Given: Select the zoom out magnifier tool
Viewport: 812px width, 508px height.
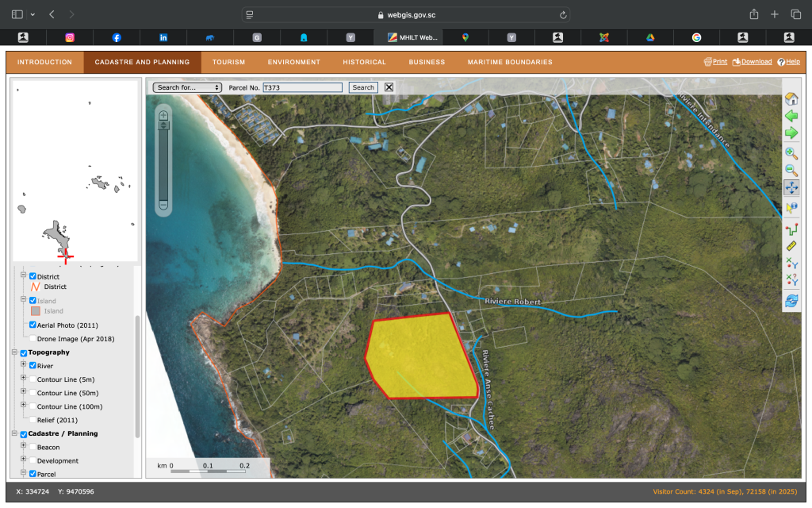Looking at the screenshot, I should coord(791,170).
